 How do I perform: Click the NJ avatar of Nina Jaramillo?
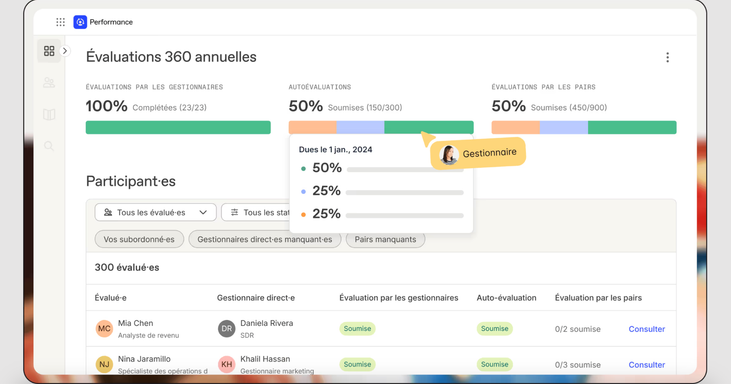tap(104, 364)
